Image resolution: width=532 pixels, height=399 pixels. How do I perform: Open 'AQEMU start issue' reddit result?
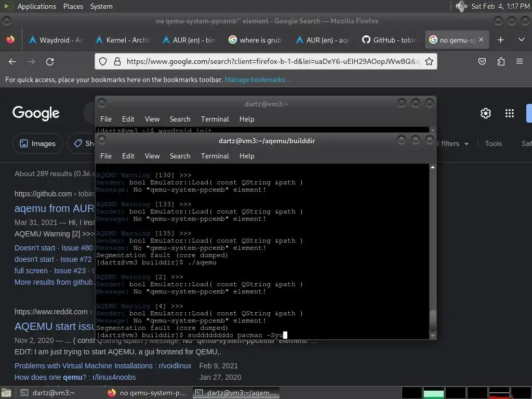click(55, 326)
